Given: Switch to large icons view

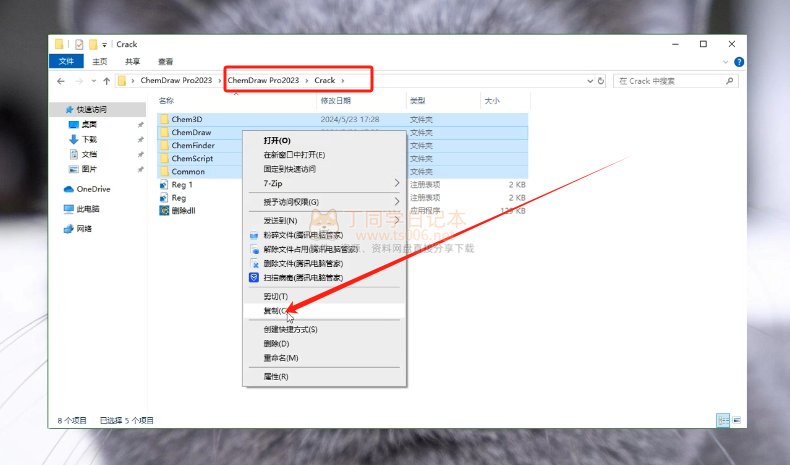Looking at the screenshot, I should tap(737, 420).
